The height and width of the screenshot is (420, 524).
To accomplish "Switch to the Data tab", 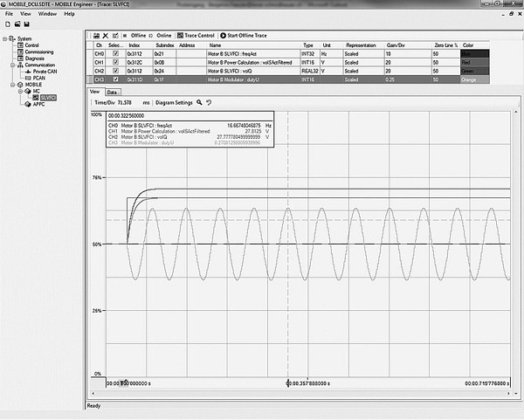I will [113, 91].
